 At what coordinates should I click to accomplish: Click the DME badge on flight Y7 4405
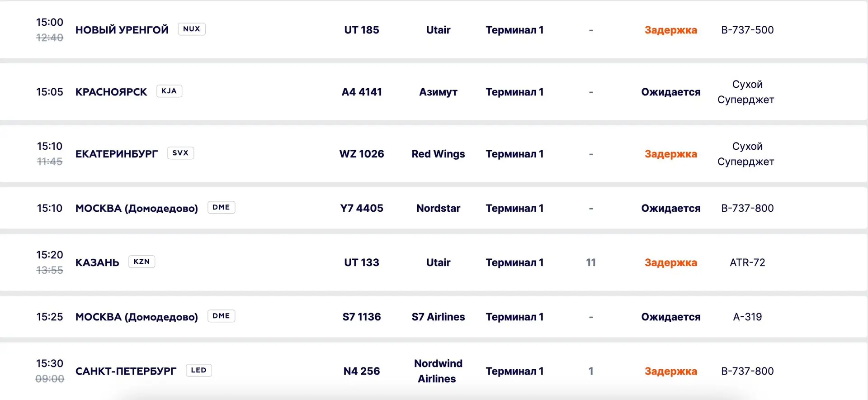pos(221,207)
